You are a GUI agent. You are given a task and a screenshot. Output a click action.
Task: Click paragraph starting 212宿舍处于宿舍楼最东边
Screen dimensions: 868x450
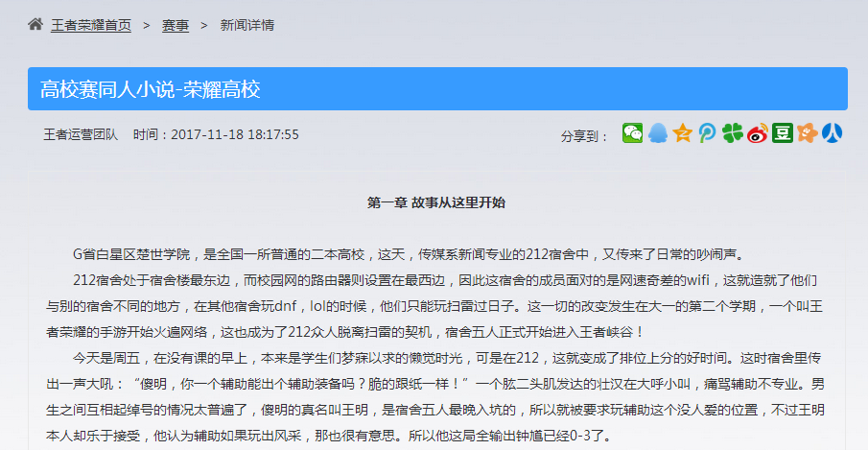tap(434, 306)
